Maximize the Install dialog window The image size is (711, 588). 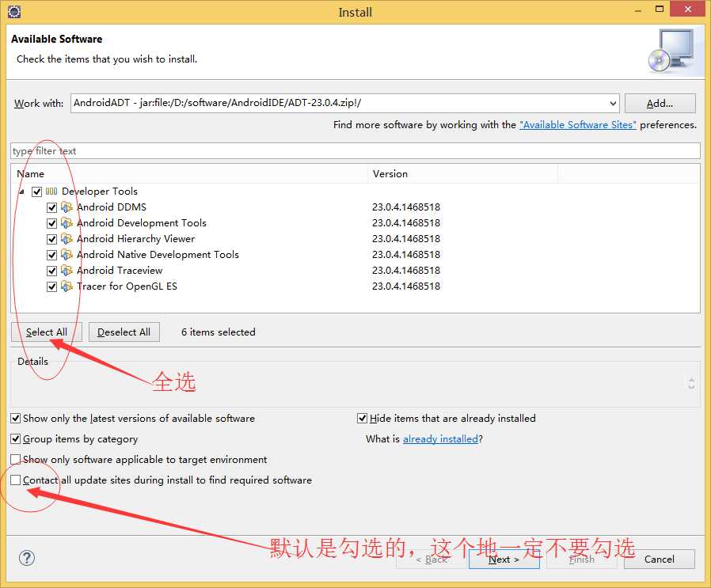click(660, 9)
